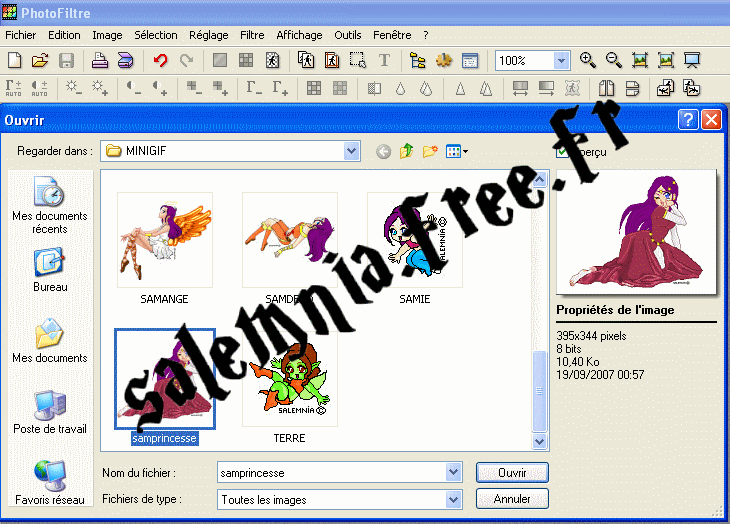Expand the zoom percentage dropdown
The image size is (730, 524).
coord(561,61)
